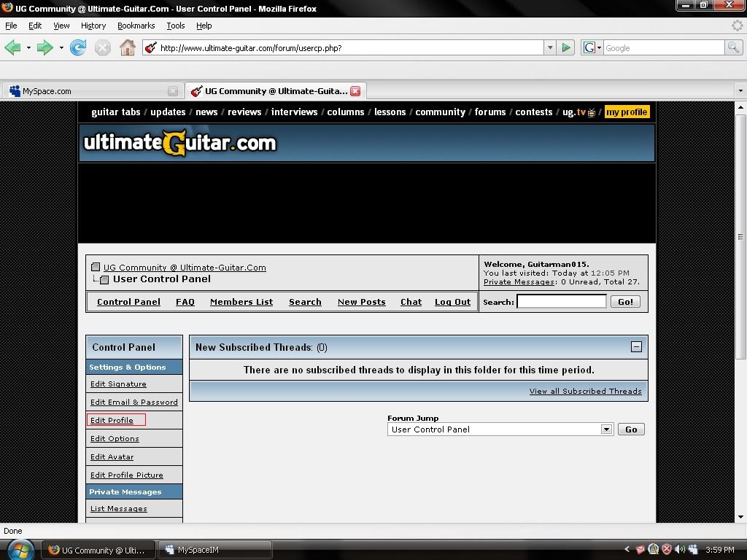This screenshot has height=560, width=747.
Task: Click the forward navigation arrow
Action: tap(44, 47)
